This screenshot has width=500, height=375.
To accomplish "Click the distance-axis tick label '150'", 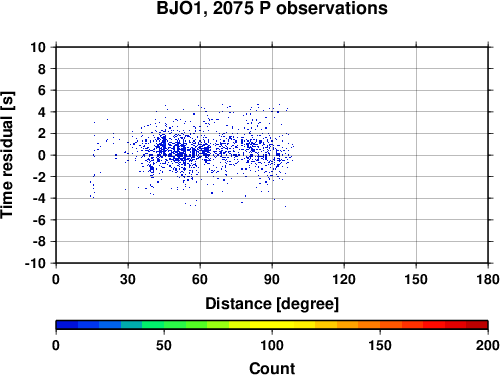I will coord(416,279).
